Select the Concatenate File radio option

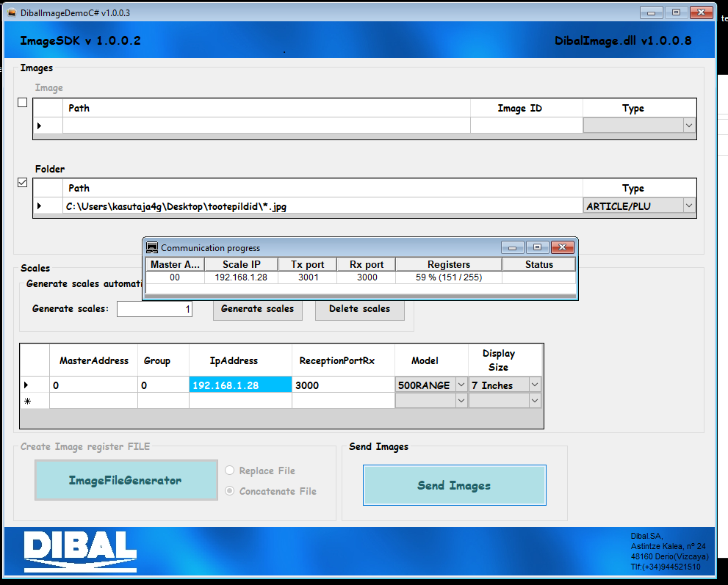point(229,491)
